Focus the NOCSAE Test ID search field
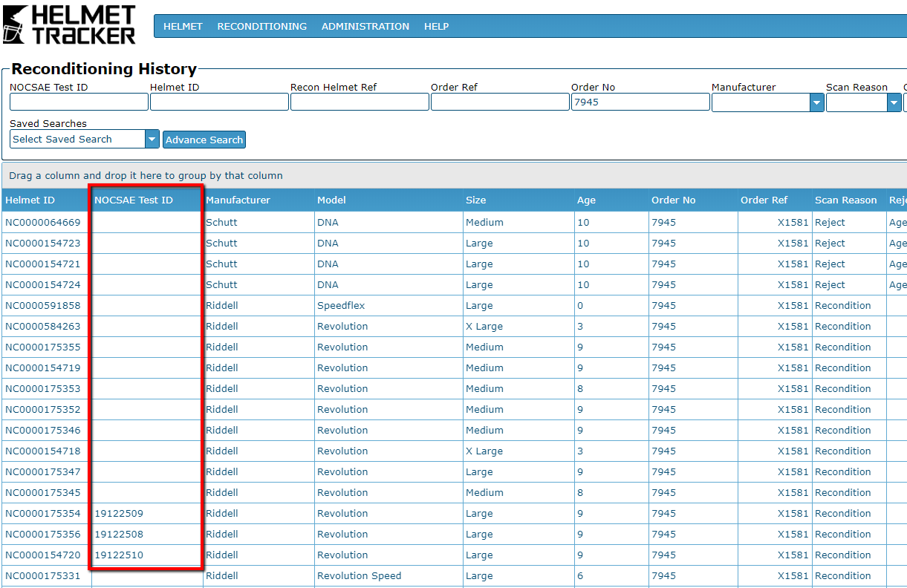This screenshot has height=588, width=907. [x=79, y=102]
